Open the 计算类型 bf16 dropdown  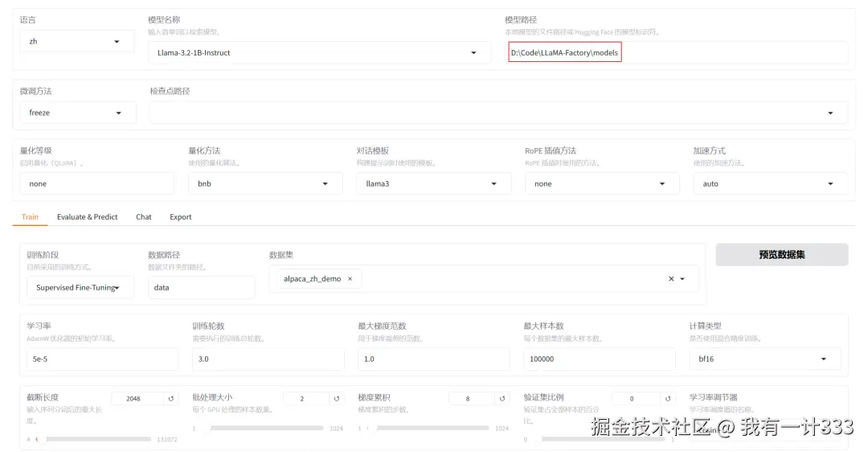click(x=765, y=359)
